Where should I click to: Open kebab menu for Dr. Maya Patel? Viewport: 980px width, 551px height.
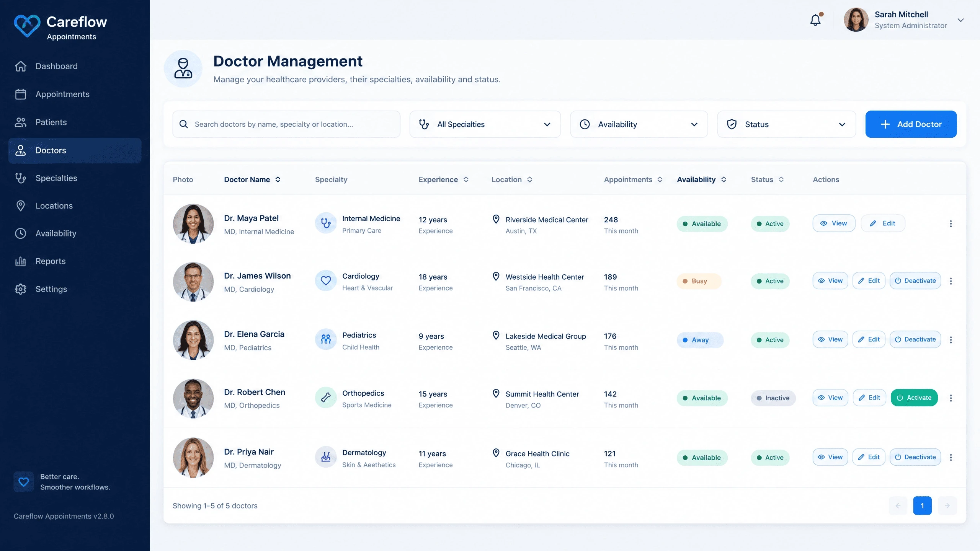click(951, 224)
